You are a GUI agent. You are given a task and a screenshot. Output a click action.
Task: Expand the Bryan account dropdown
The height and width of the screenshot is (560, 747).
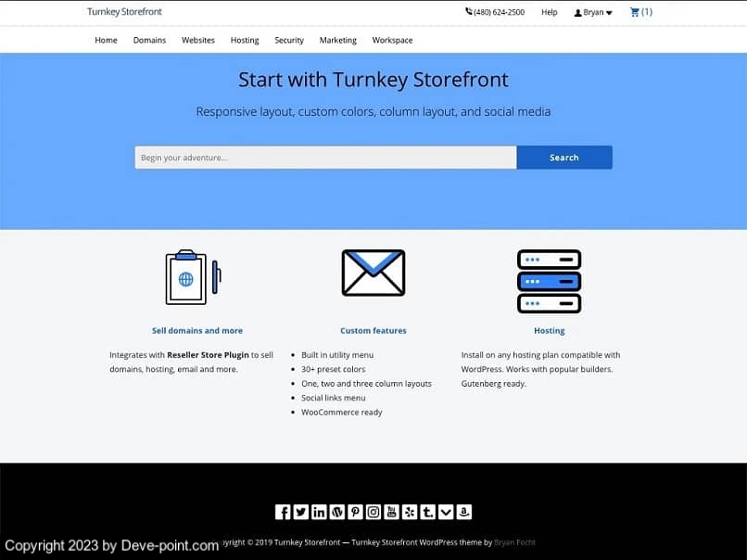click(593, 13)
